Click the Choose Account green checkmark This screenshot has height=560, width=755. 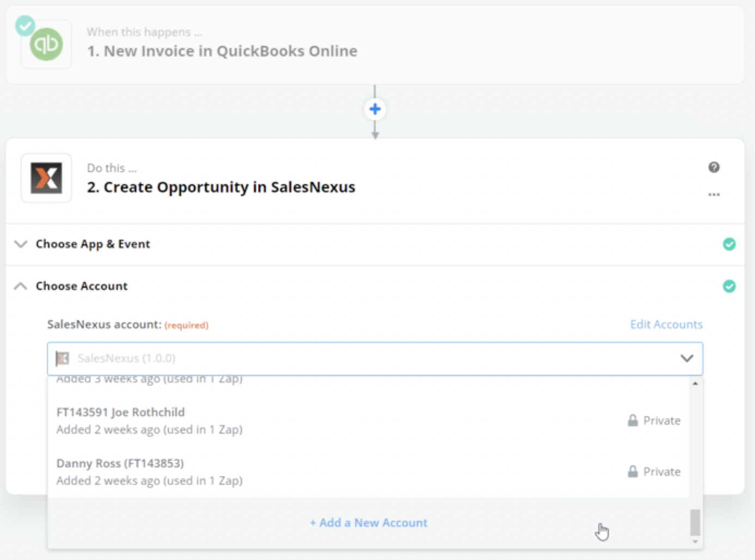coord(729,286)
